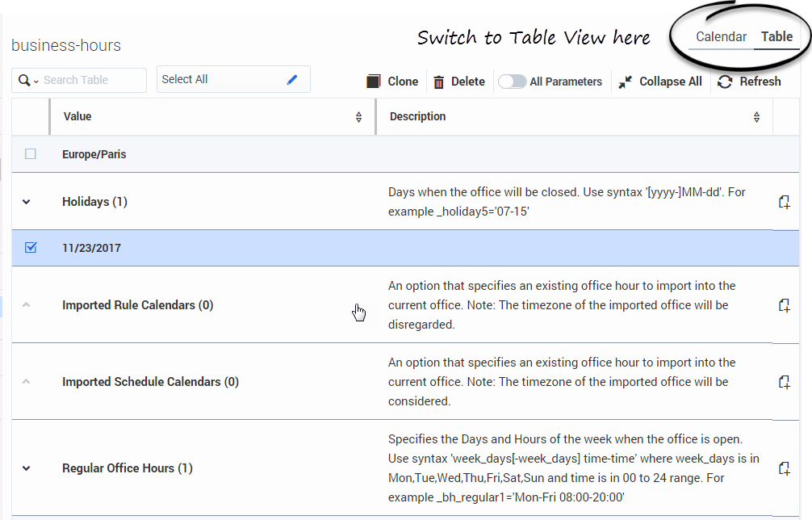Click add icon for Imported Schedule Calendars
Screen dimensions: 812x520
[783, 382]
